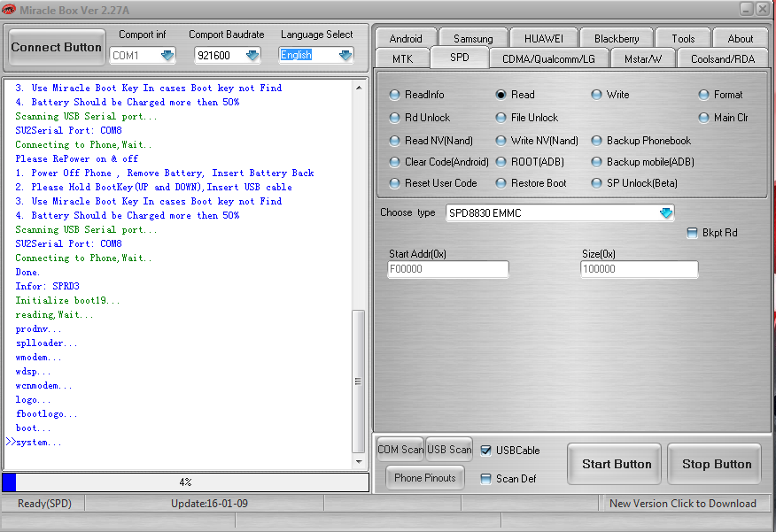Select Backup mobile(ADB) radio option
Viewport: 776px width, 532px height.
(x=596, y=162)
